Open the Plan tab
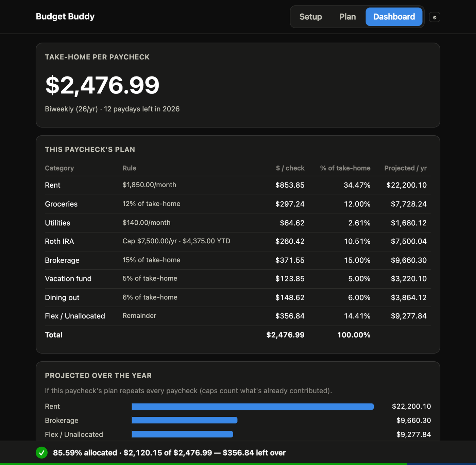 [x=347, y=17]
